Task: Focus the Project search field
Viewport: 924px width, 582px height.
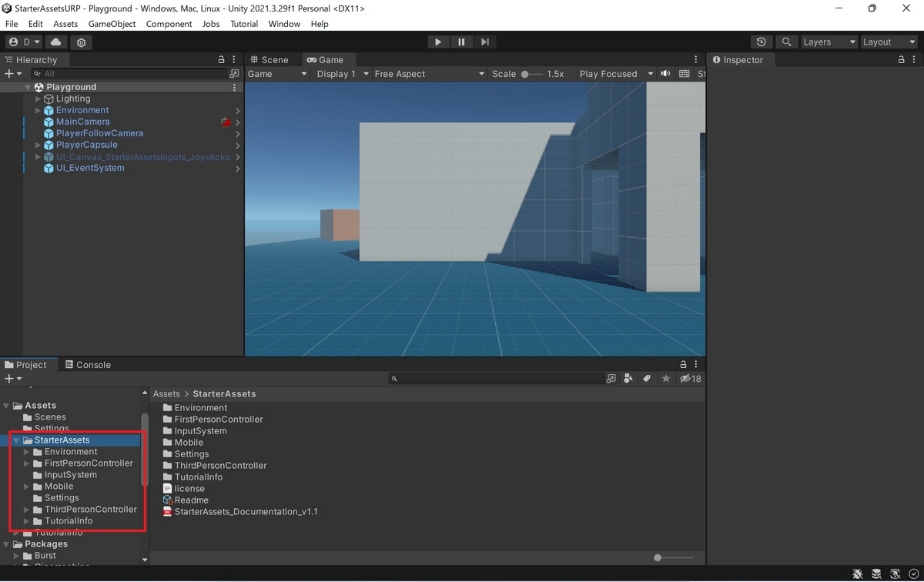Action: (497, 379)
